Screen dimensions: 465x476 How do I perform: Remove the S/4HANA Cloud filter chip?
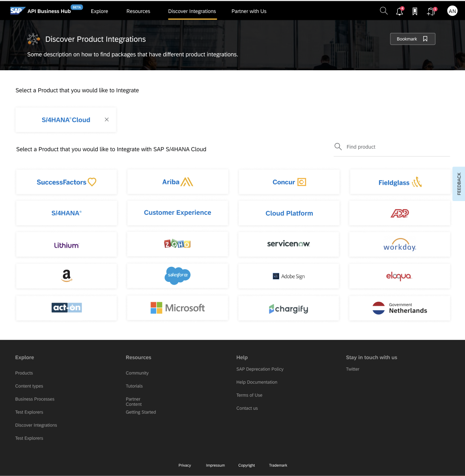[107, 119]
